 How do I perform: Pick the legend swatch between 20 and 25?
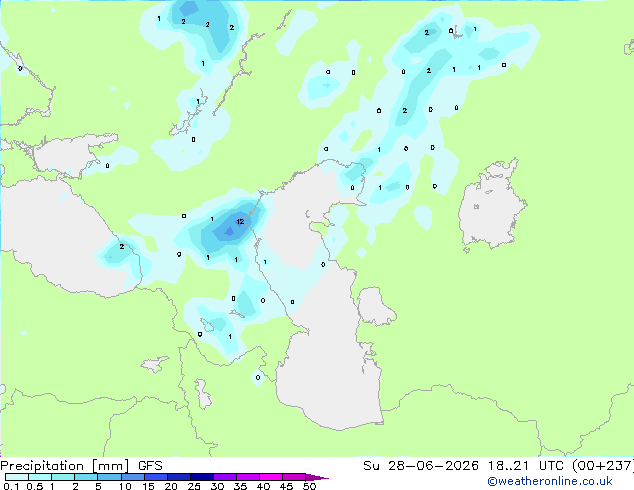coord(179,477)
